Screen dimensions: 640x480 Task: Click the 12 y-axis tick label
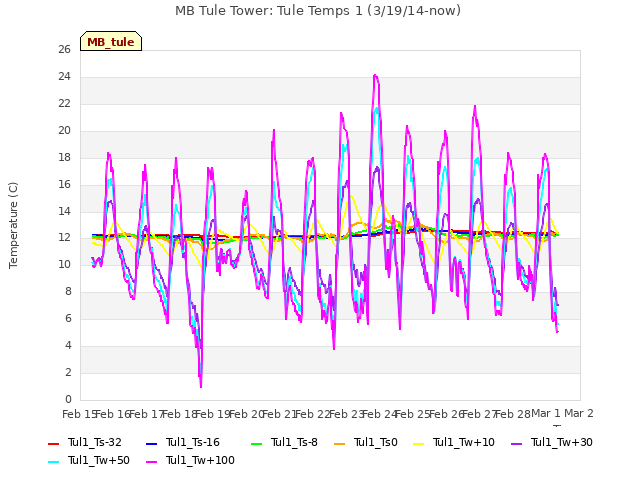[x=64, y=238]
